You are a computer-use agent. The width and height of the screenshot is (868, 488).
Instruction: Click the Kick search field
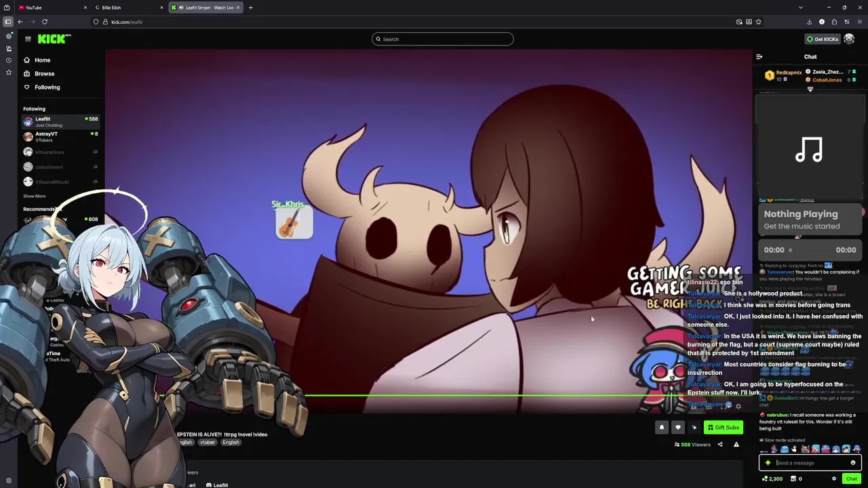442,39
